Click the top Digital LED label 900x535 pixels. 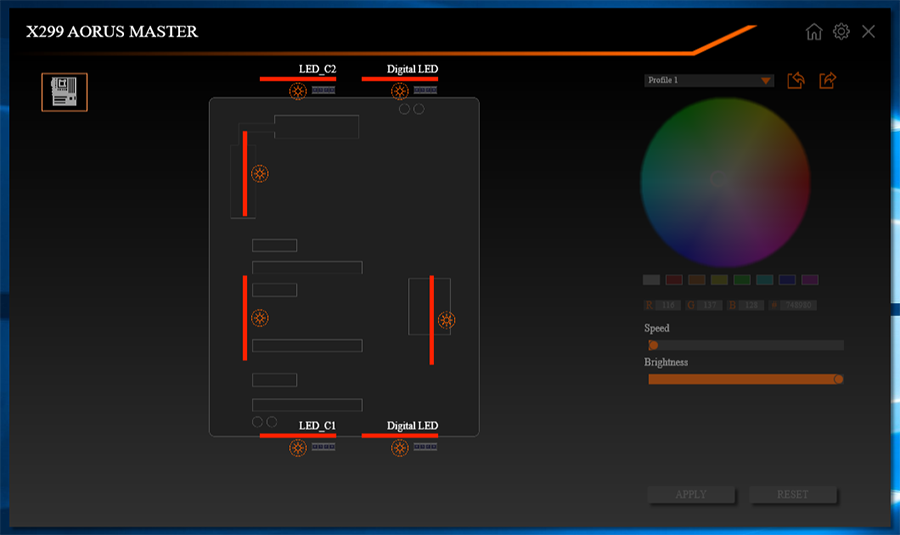coord(412,69)
